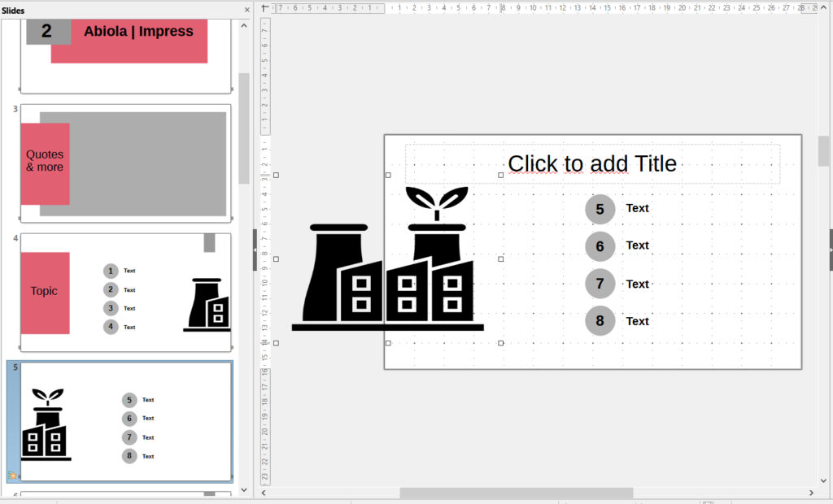Click the animation star icon on slide 5
833x504 pixels.
click(12, 475)
